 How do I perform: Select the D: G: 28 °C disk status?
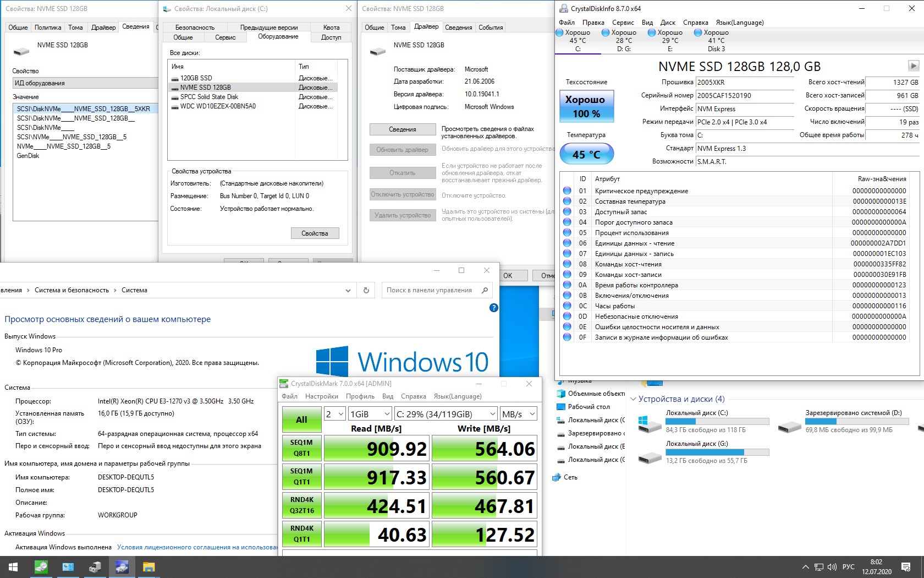(623, 41)
